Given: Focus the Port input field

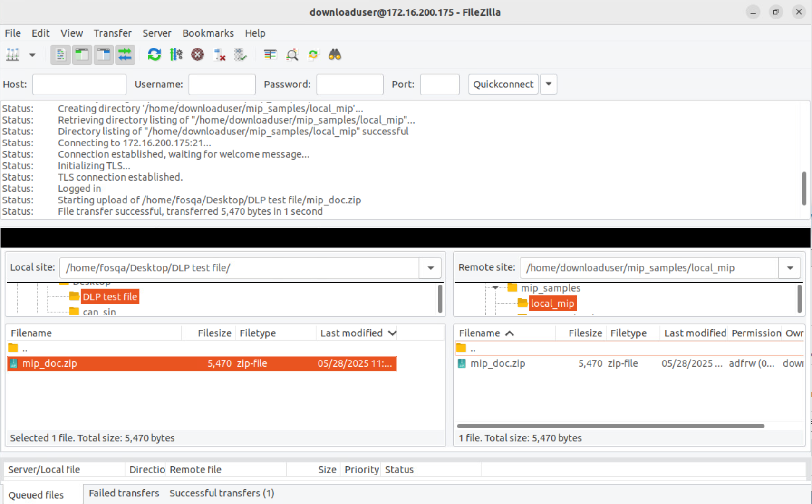Looking at the screenshot, I should click(440, 84).
